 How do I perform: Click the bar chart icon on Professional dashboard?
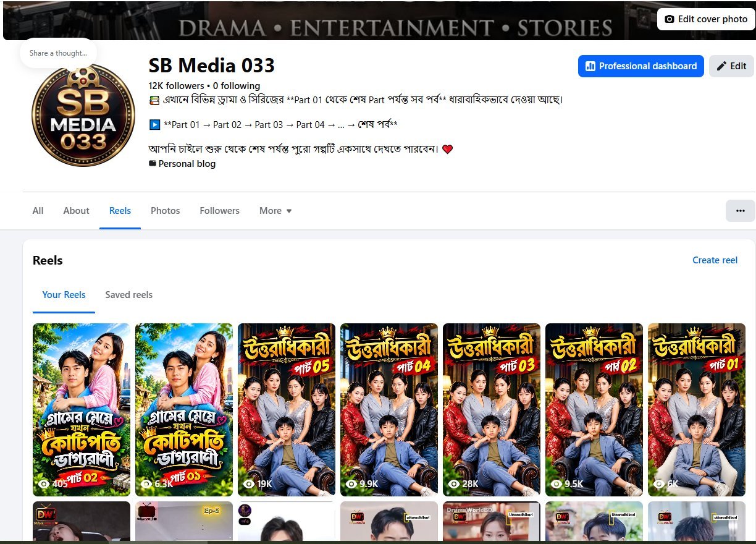click(x=590, y=66)
